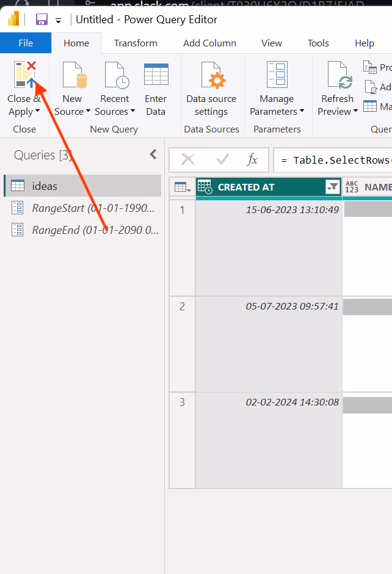Select the ideas query
Screen dimensions: 392x574
[82, 186]
